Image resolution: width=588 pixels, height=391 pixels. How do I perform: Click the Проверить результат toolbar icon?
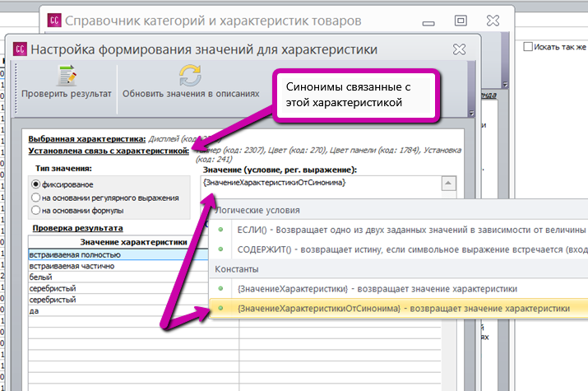(x=67, y=76)
